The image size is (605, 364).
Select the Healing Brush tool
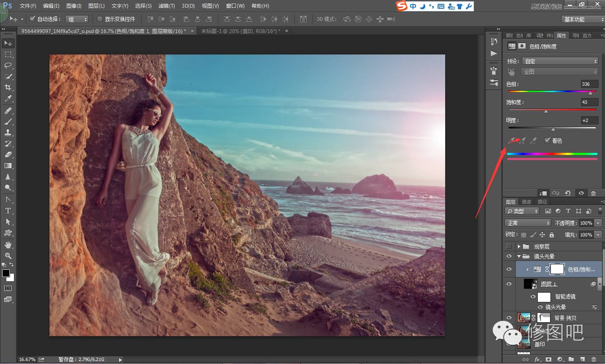click(x=8, y=111)
